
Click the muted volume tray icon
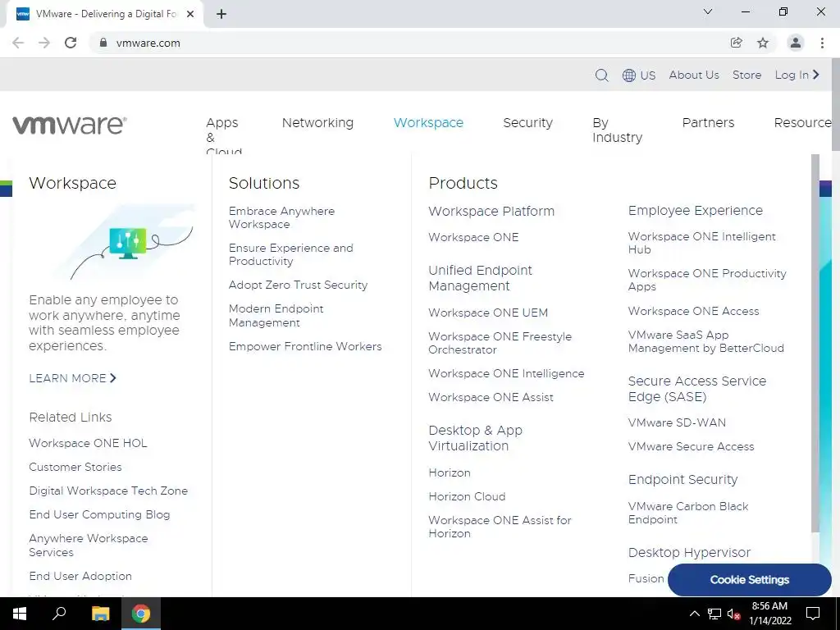[734, 614]
